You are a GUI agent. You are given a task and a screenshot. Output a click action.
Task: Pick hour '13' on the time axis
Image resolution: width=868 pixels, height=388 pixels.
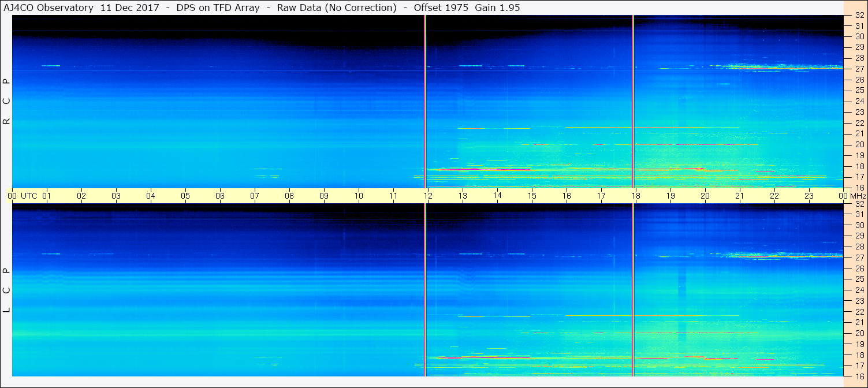tap(463, 196)
